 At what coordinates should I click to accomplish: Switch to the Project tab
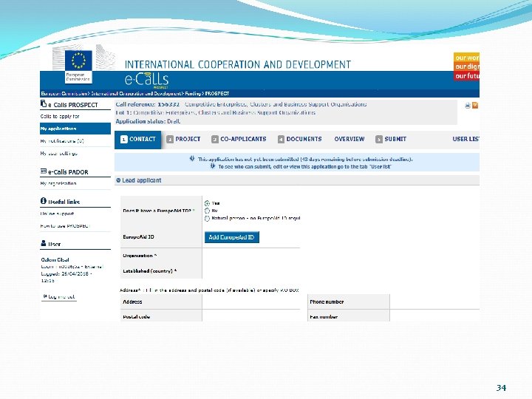tap(183, 139)
